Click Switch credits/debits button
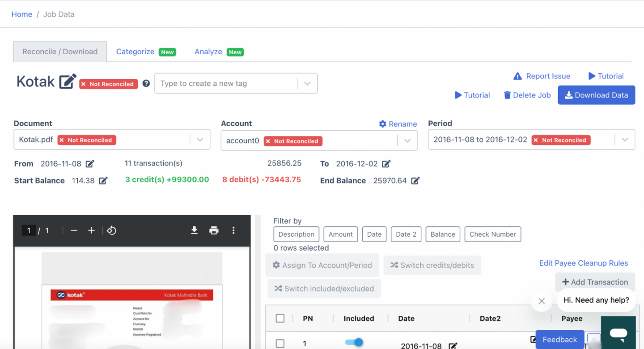The image size is (644, 349). pos(432,265)
